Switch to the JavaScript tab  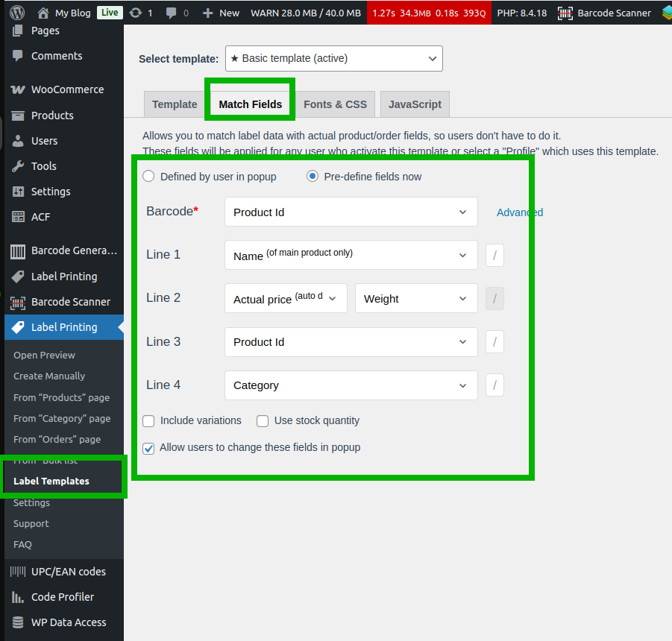pos(415,104)
